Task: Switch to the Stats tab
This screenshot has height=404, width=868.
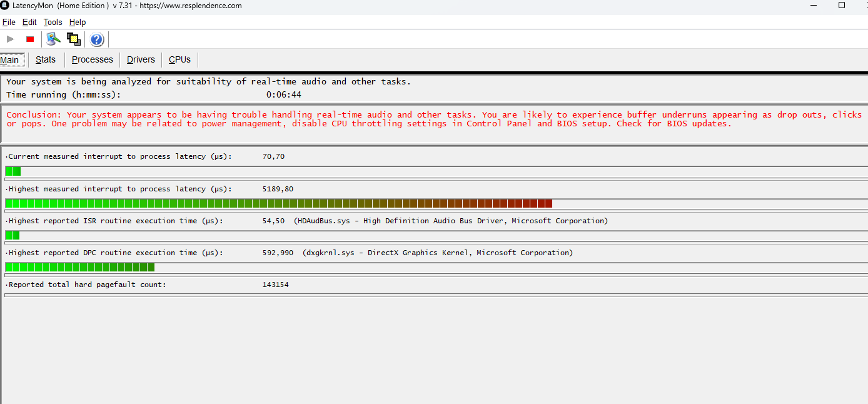Action: point(46,59)
